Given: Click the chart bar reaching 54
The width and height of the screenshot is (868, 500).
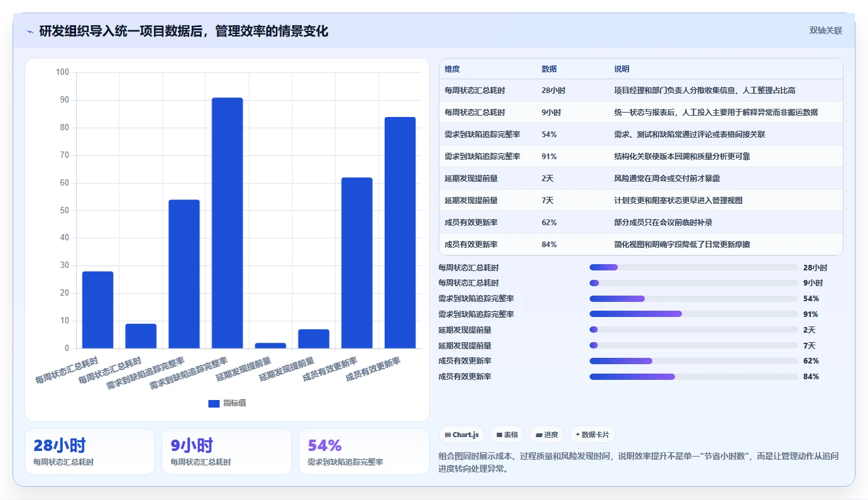Looking at the screenshot, I should tap(184, 274).
